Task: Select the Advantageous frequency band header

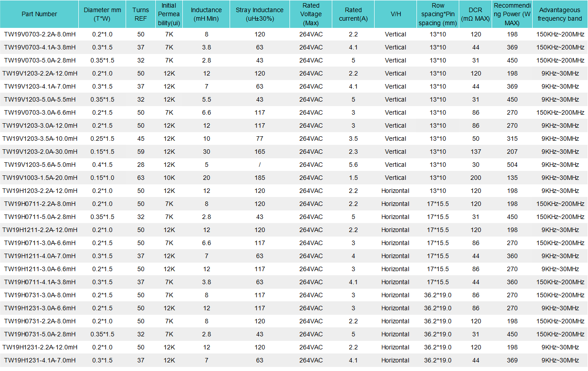Action: point(560,14)
